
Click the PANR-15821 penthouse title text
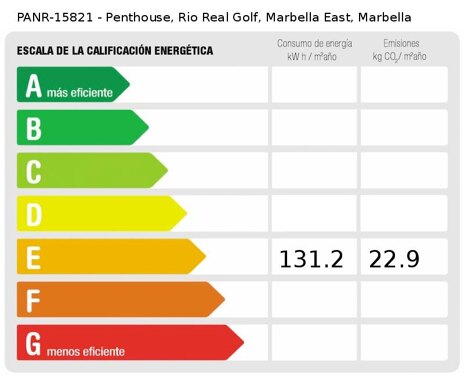tap(214, 17)
